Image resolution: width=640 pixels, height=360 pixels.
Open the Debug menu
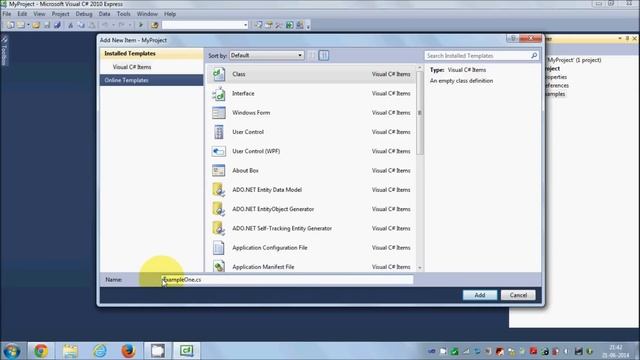84,14
